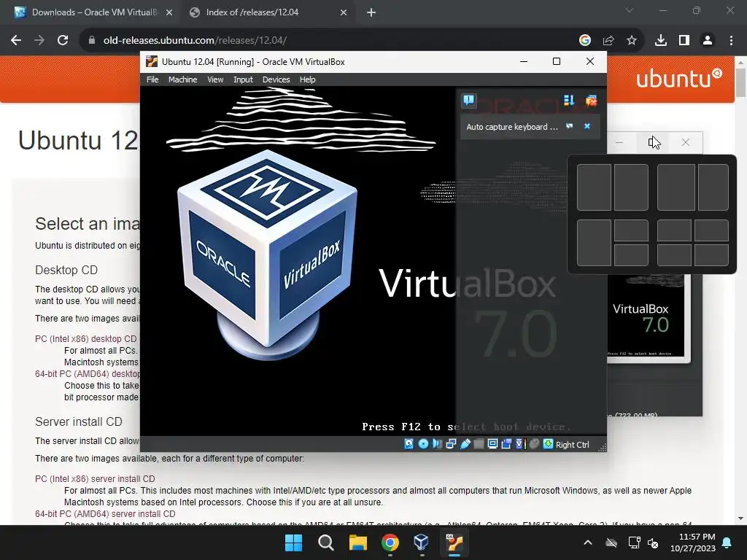Share this page icon in Chrome
The image size is (747, 560).
coord(608,40)
